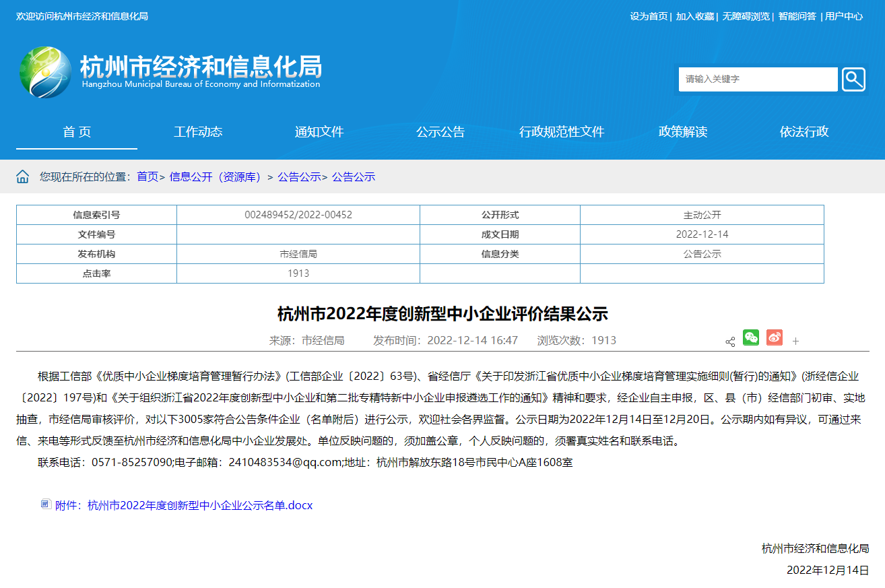Open the 首页 navigation tab
The height and width of the screenshot is (588, 885).
(x=77, y=132)
